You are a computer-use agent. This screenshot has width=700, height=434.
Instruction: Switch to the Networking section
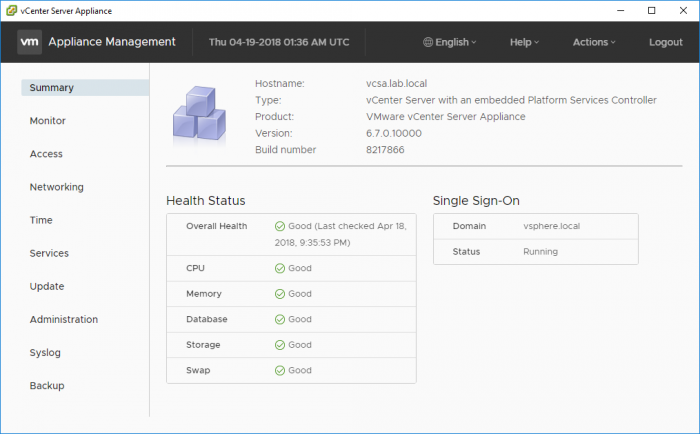(57, 187)
